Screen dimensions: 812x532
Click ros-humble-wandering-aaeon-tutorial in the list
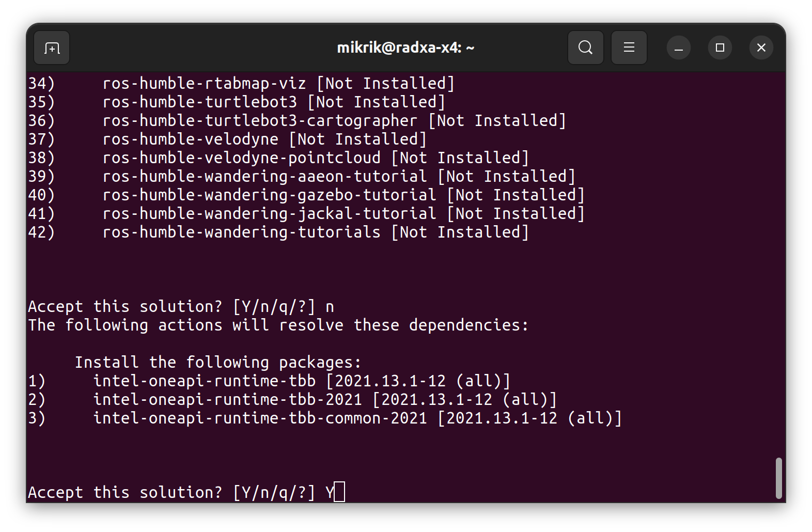pos(264,177)
